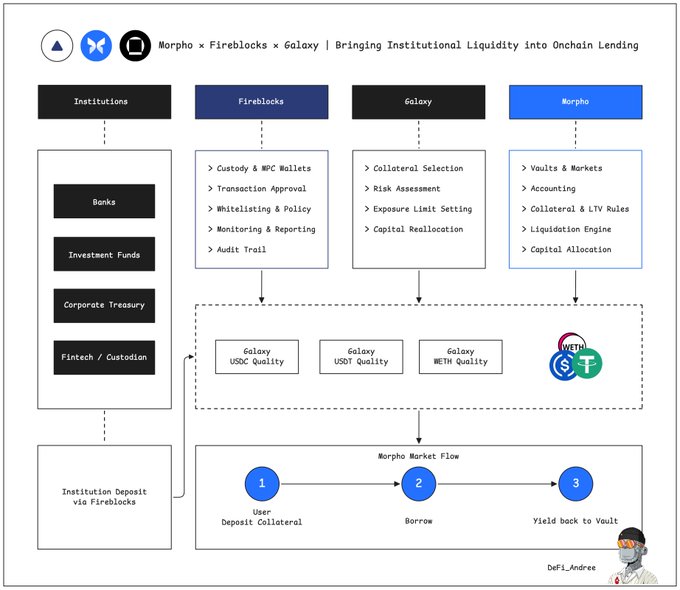Click the Galaxy WETH Quality box

pyautogui.click(x=461, y=357)
